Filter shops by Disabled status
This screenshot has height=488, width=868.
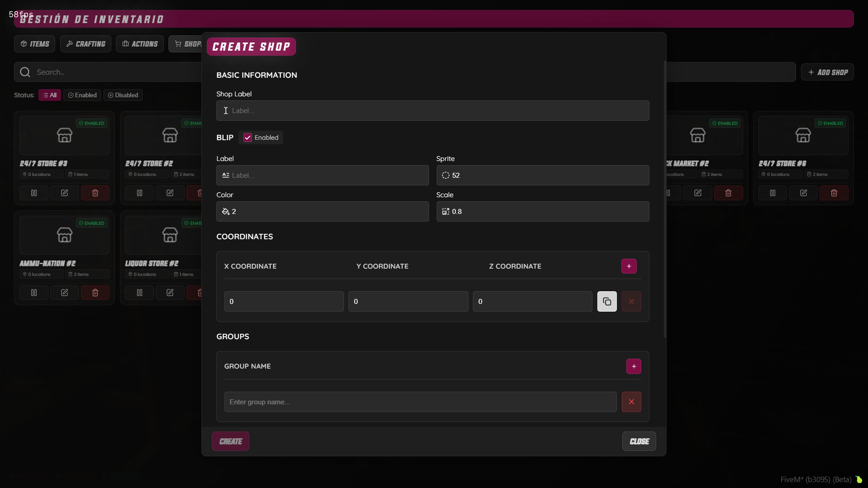[x=123, y=95]
